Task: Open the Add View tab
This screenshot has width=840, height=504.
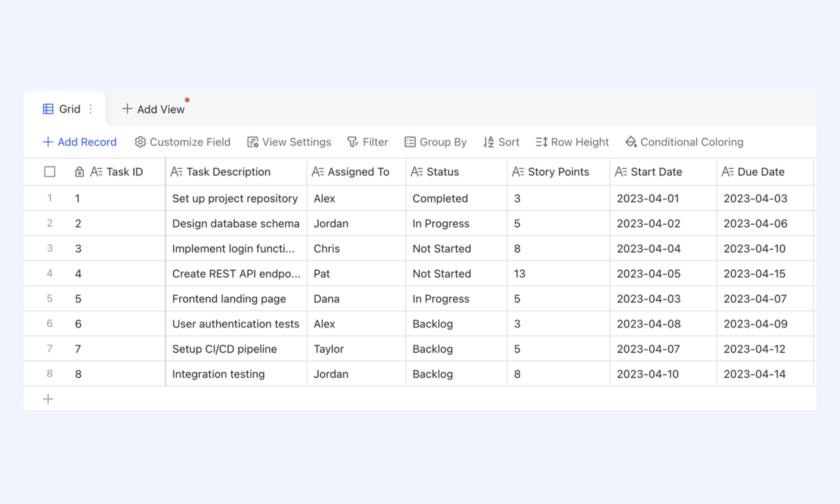Action: point(153,109)
